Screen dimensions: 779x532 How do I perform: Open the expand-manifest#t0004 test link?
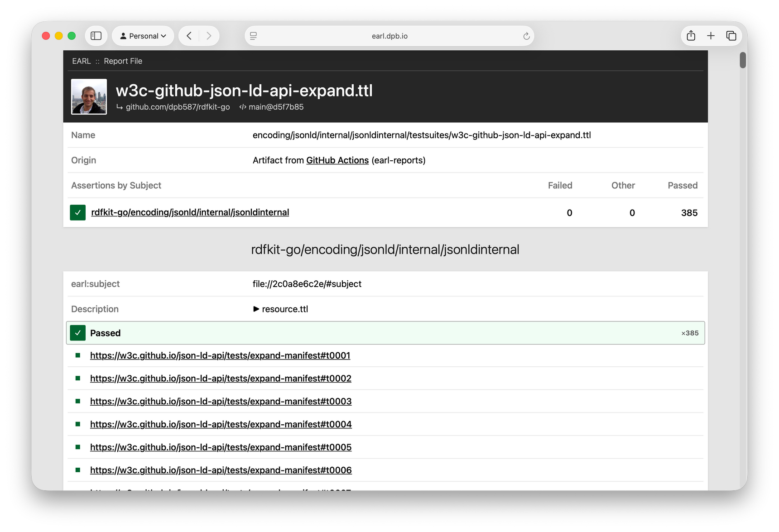click(221, 424)
